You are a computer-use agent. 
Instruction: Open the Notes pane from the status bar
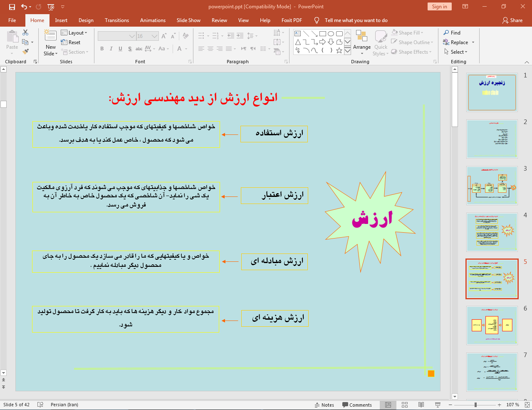324,405
